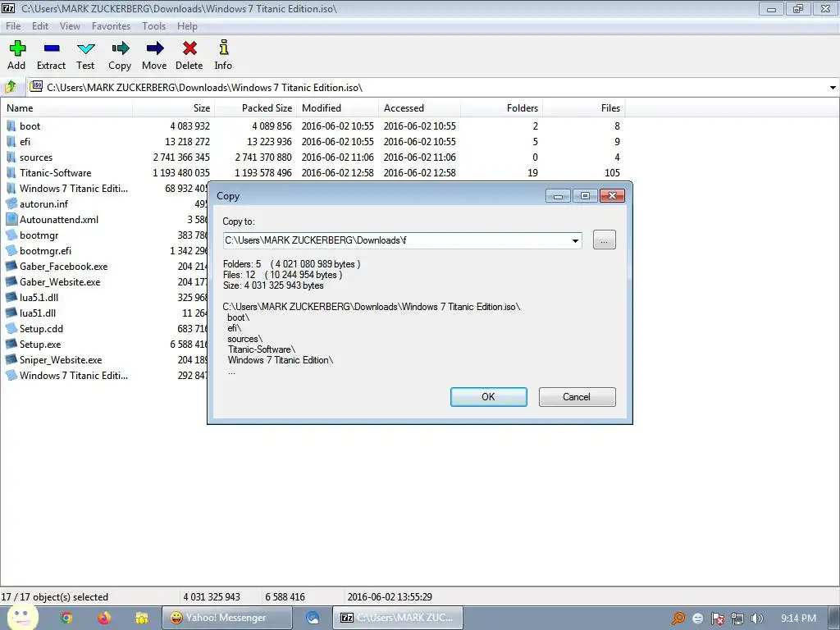Click the volume tray icon
Viewport: 840px width, 630px height.
pos(757,619)
